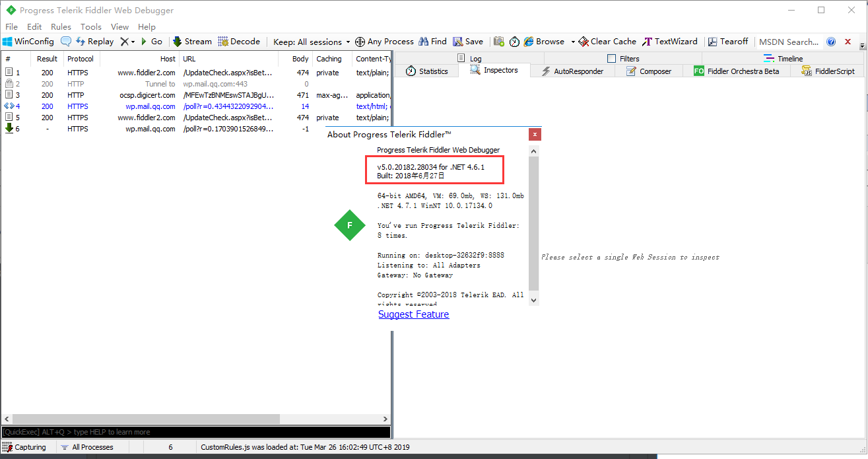The image size is (868, 459).
Task: Toggle Streaming mode
Action: click(x=191, y=41)
